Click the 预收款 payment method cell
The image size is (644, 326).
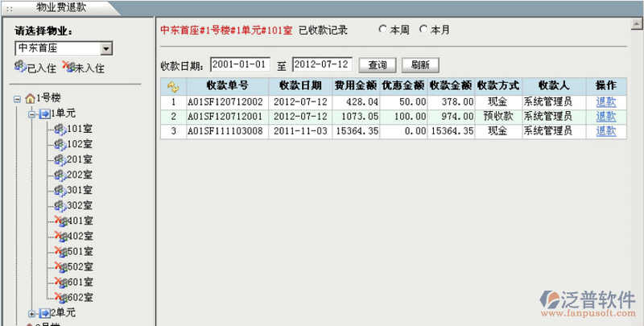pos(498,117)
